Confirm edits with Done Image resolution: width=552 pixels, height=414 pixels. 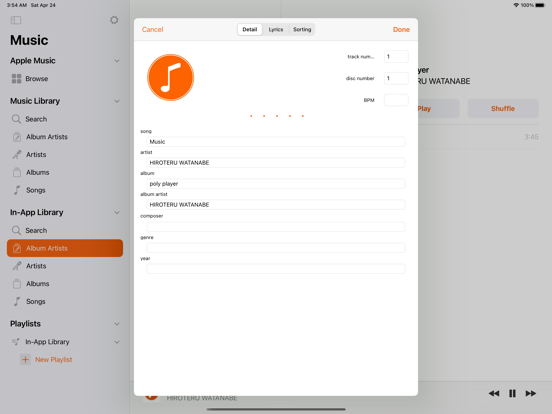(x=401, y=30)
